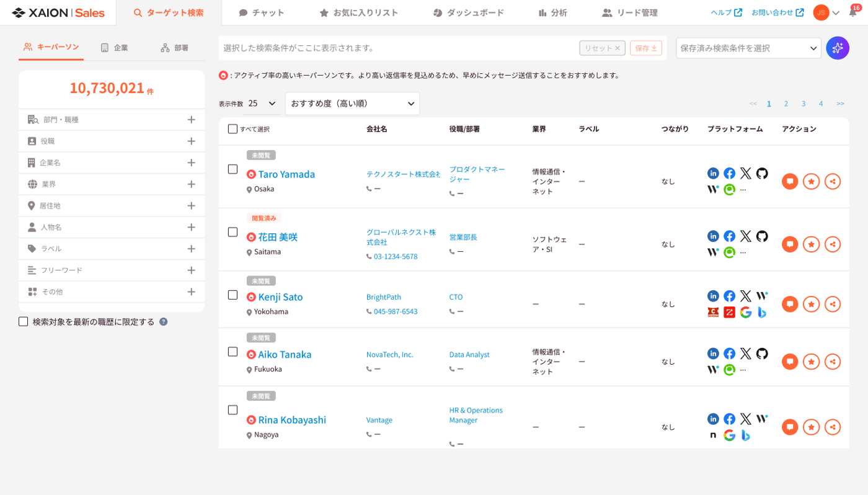This screenshot has height=495, width=868.
Task: Open the お気に入りリスト tab
Action: pyautogui.click(x=359, y=12)
